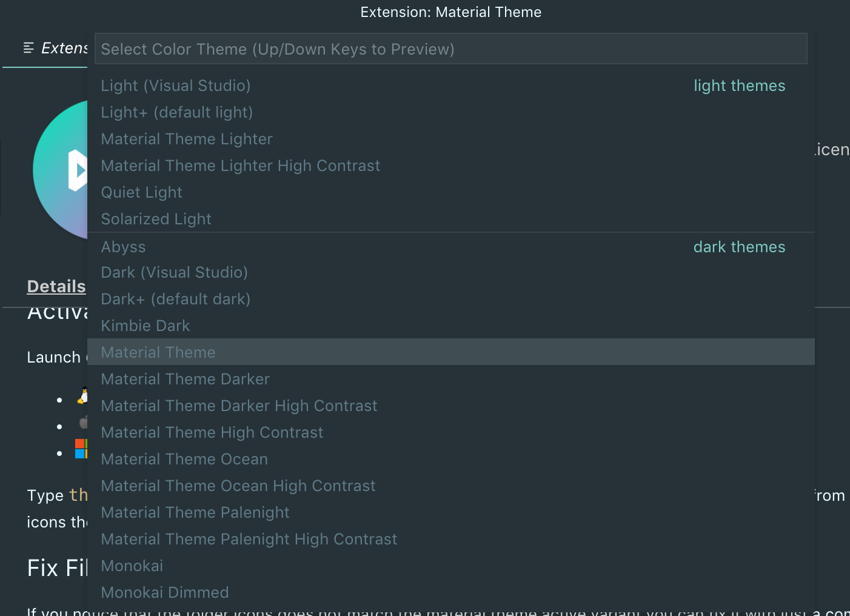The height and width of the screenshot is (616, 850).
Task: Open the Details tab
Action: [56, 286]
